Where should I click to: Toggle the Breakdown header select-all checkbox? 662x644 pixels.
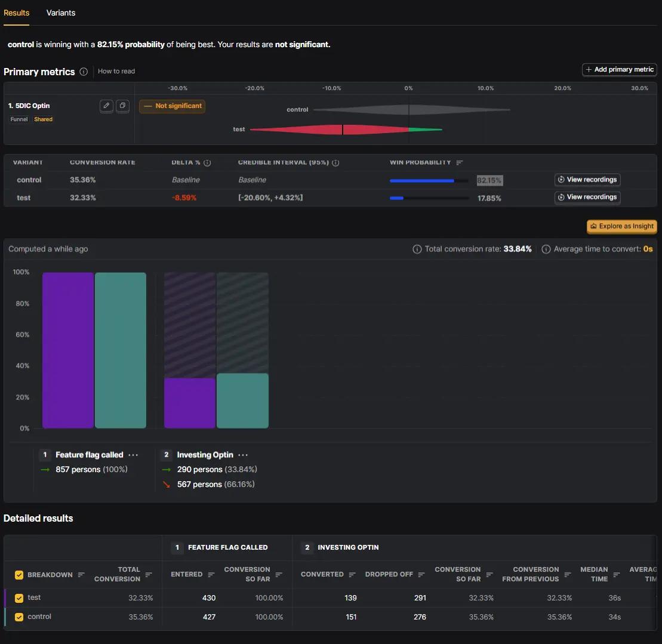tap(19, 575)
